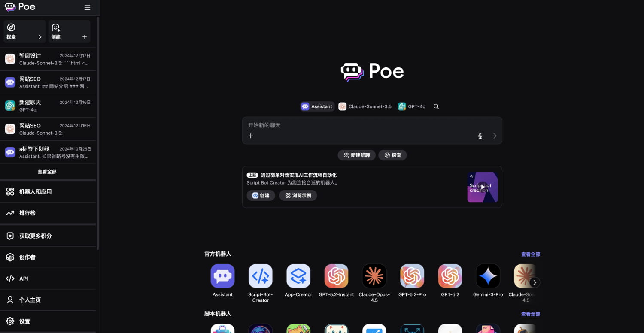Click the 浏览示例 button in the banner

[x=298, y=195]
